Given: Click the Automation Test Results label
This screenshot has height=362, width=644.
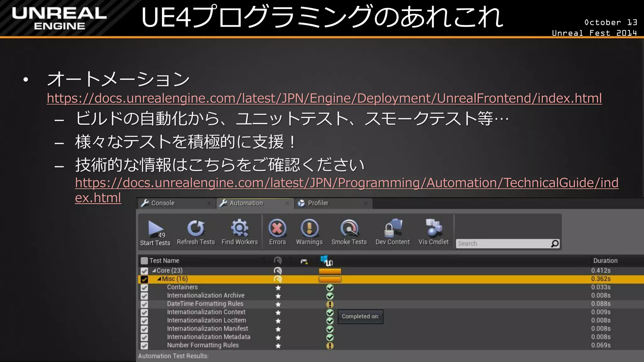Looking at the screenshot, I should tap(173, 356).
